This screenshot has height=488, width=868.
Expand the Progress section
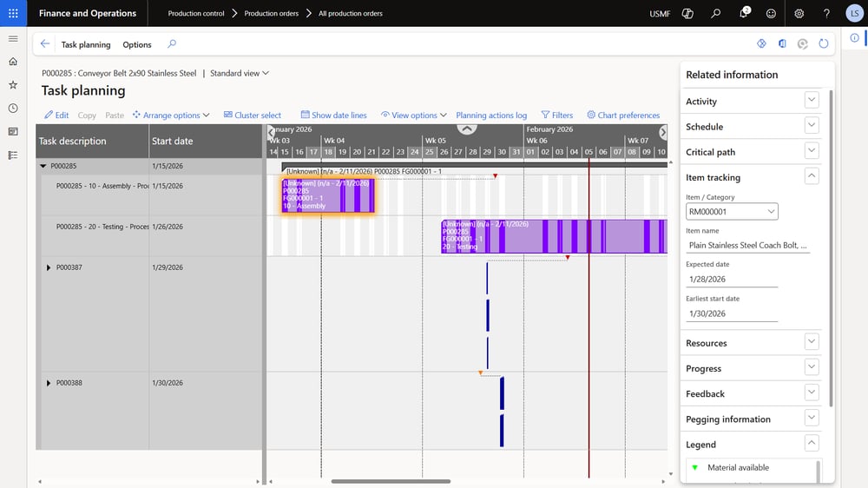point(812,368)
